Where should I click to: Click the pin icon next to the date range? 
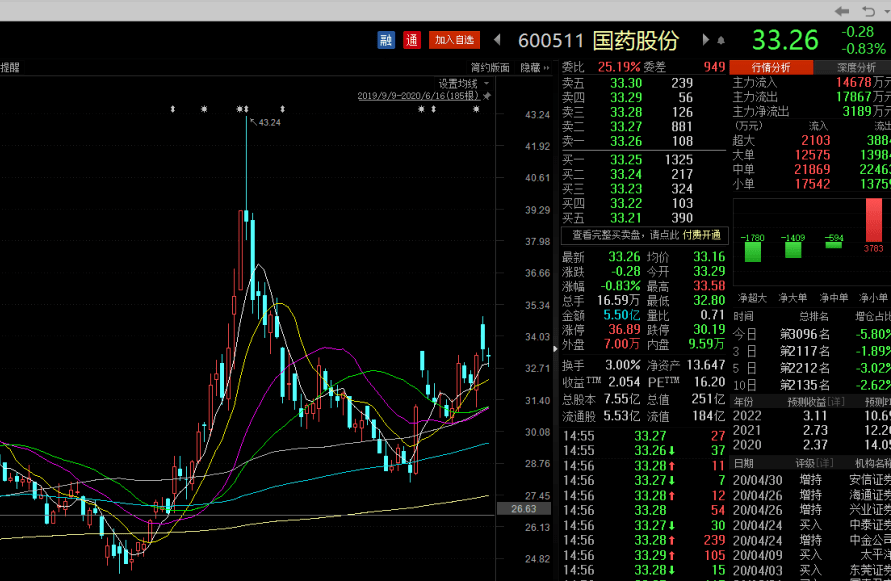pyautogui.click(x=486, y=96)
